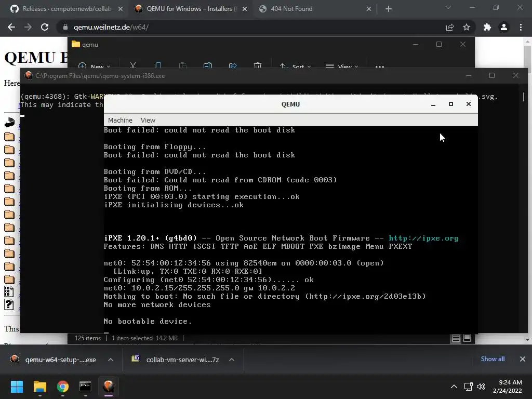Click Rename icon in qemu Explorer toolbar
This screenshot has width=532, height=399.
click(x=208, y=65)
